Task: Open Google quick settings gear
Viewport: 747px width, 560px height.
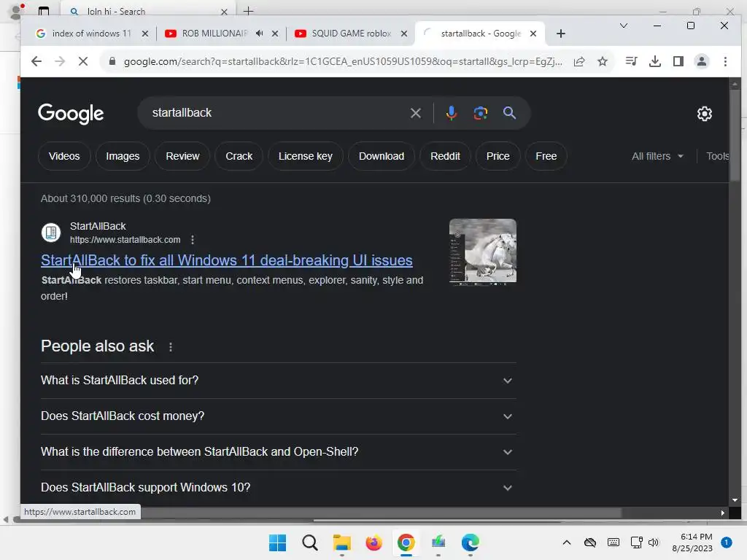Action: coord(705,114)
